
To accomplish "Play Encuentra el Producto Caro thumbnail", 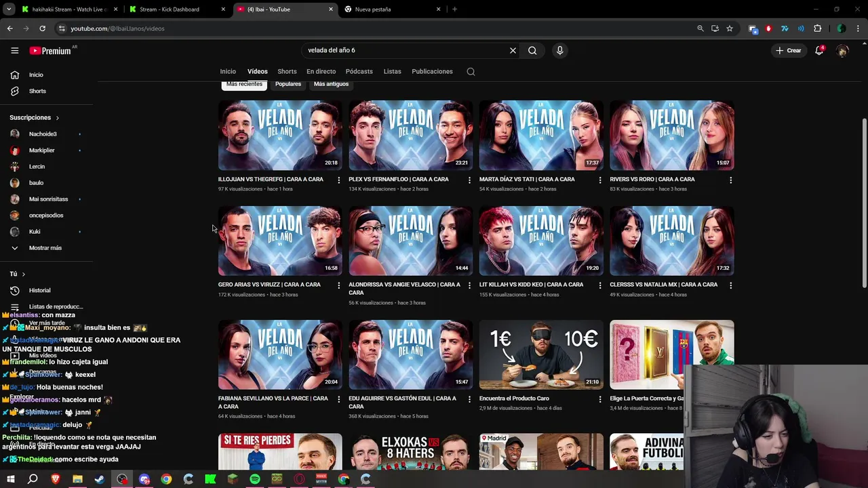I will click(541, 354).
